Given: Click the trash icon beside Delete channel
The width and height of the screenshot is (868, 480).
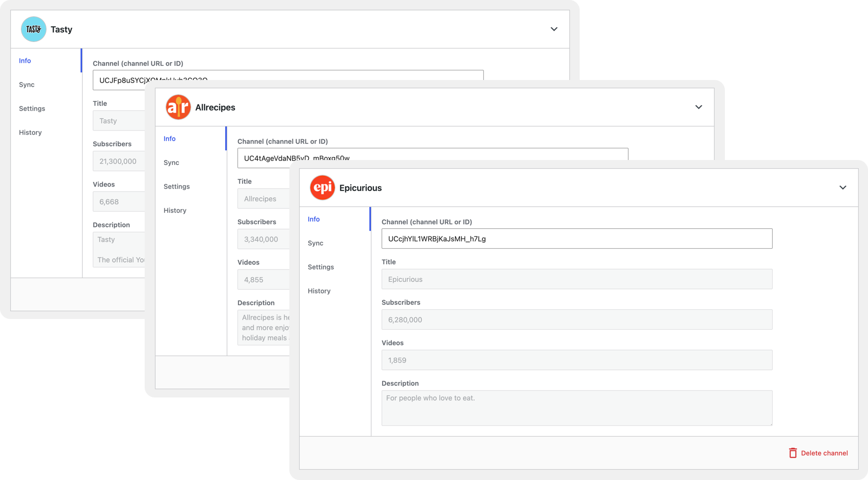Looking at the screenshot, I should click(x=793, y=453).
